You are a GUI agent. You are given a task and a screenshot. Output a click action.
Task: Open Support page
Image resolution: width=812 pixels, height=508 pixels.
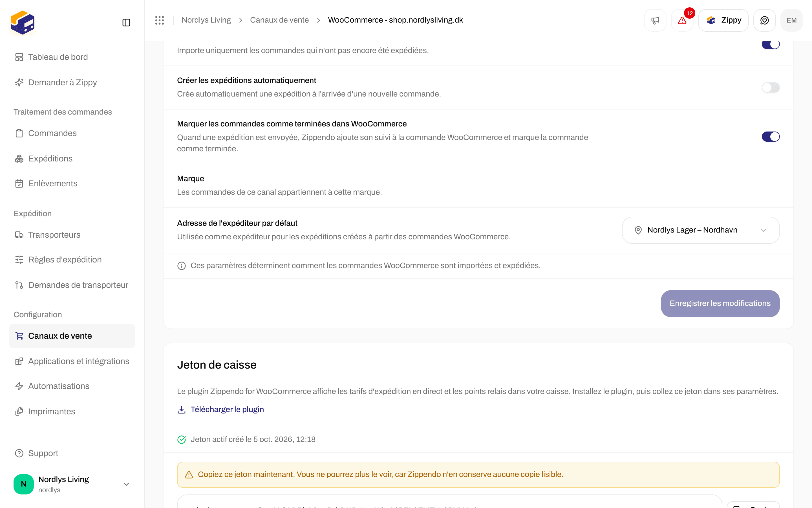(x=72, y=453)
